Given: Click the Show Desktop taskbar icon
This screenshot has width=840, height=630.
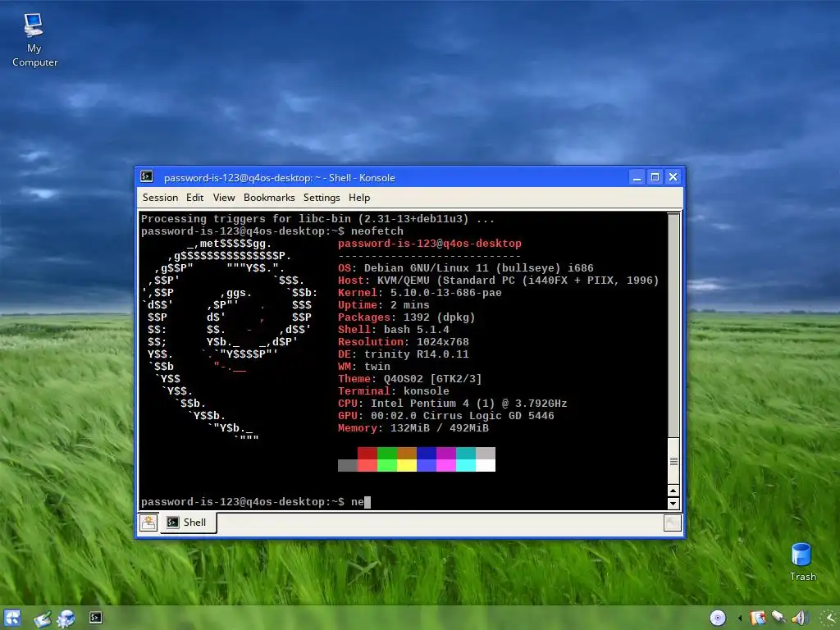Looking at the screenshot, I should [43, 619].
